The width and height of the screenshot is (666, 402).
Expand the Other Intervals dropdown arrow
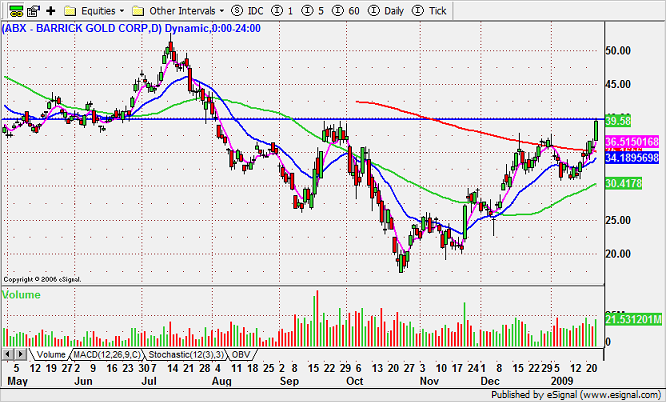(x=222, y=11)
